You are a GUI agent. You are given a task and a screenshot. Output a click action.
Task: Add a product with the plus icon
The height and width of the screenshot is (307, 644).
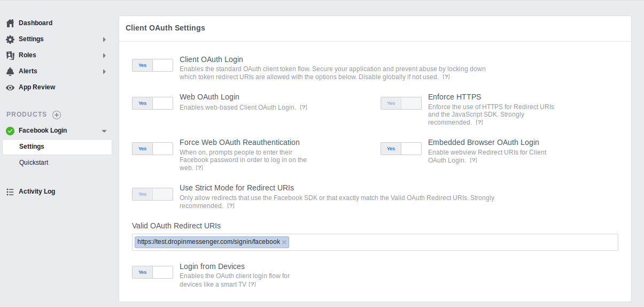[x=57, y=114]
